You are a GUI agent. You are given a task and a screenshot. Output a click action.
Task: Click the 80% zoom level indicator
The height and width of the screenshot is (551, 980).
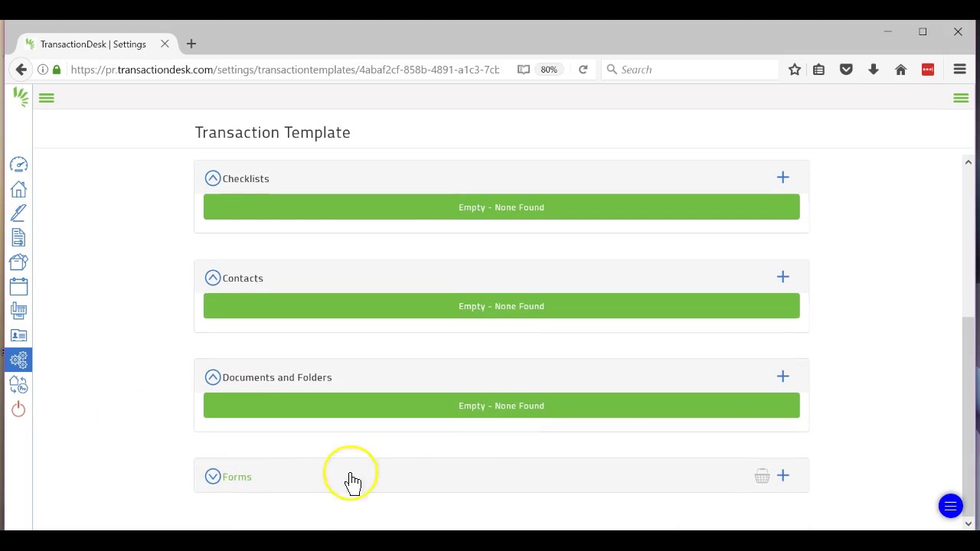pos(549,70)
